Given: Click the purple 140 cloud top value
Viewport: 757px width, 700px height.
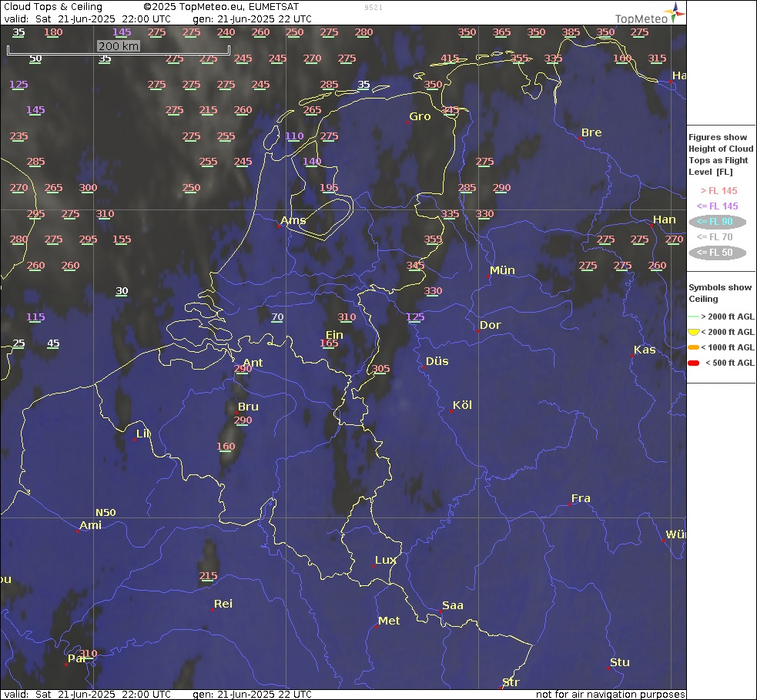Looking at the screenshot, I should (x=312, y=161).
